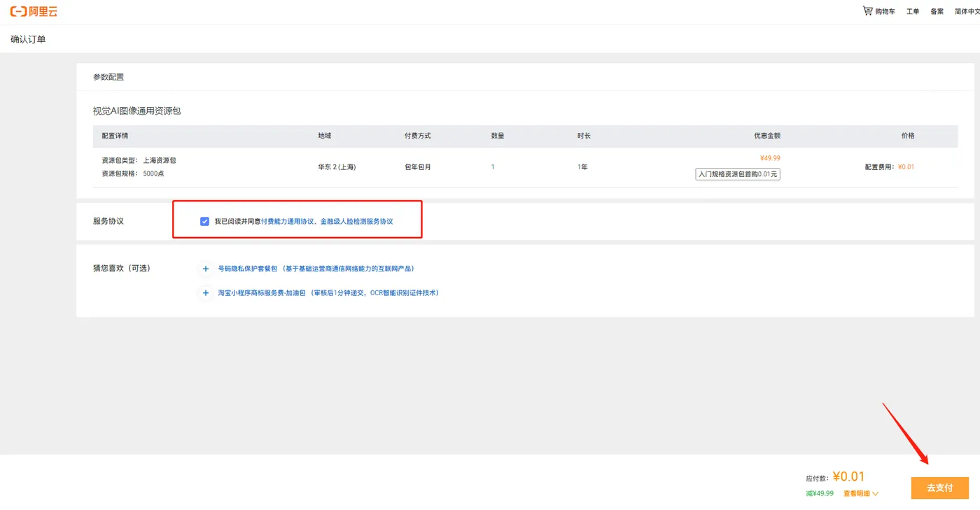Click the 去支付 pay button
This screenshot has width=980, height=510.
pos(940,488)
